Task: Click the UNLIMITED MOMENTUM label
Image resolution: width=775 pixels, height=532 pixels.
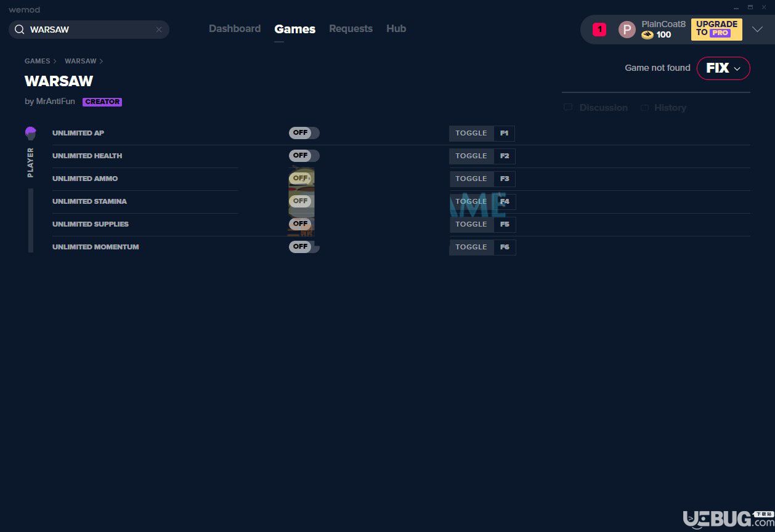Action: [95, 247]
